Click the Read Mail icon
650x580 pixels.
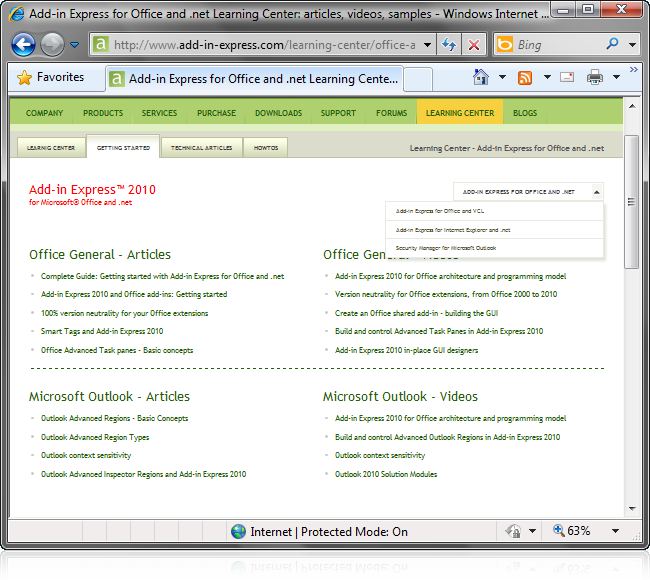point(567,77)
